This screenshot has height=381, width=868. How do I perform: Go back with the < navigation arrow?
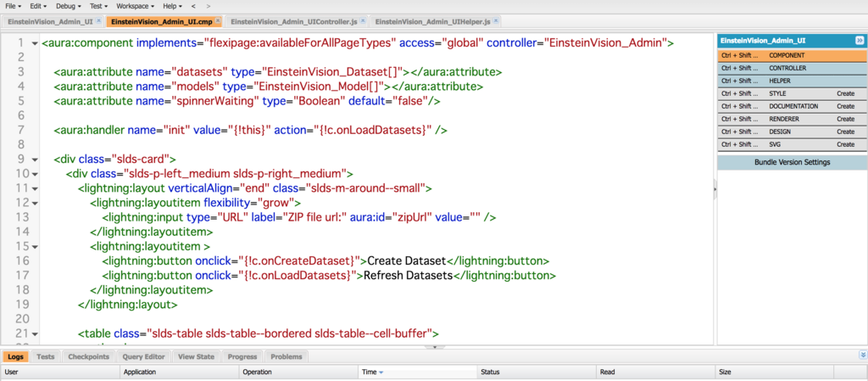(x=193, y=6)
